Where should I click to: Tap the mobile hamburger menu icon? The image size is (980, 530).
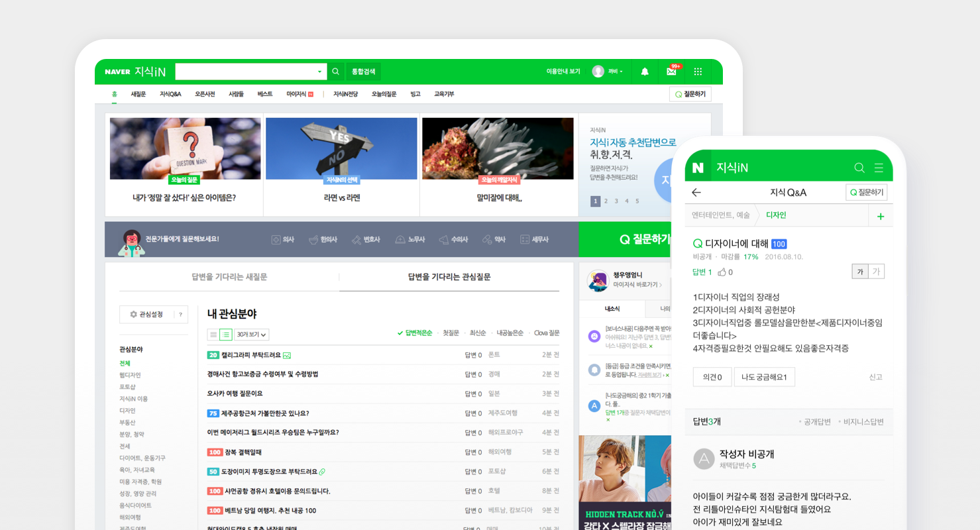click(879, 168)
